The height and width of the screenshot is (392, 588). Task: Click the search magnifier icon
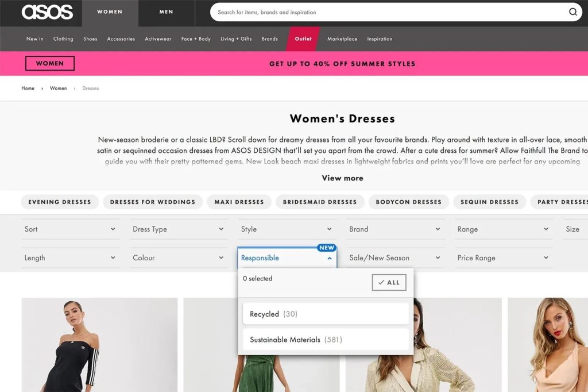572,12
